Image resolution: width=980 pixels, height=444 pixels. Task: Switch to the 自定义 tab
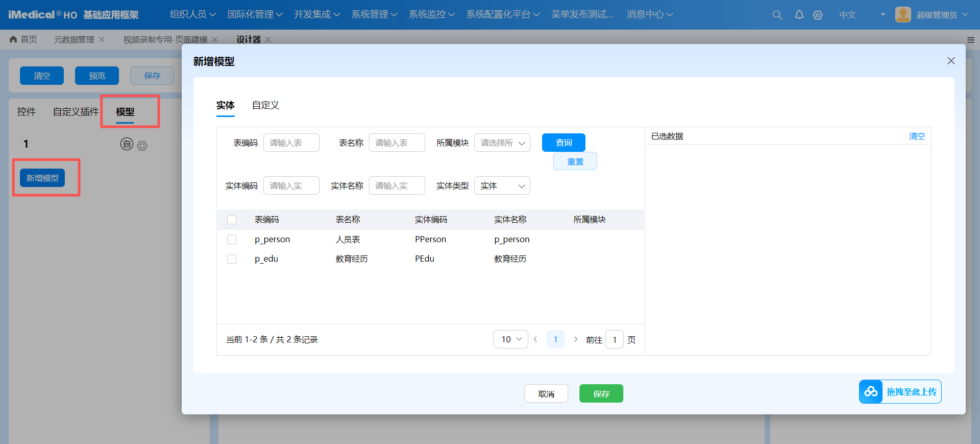tap(265, 105)
